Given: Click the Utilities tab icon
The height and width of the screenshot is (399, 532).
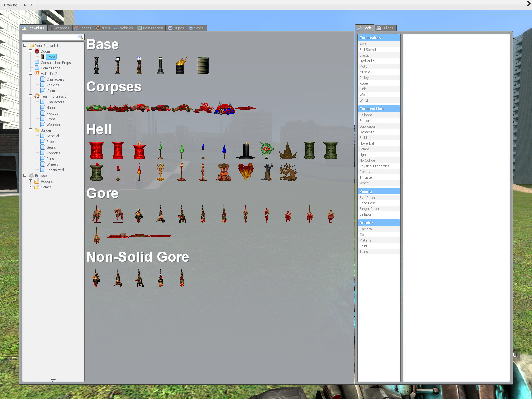Looking at the screenshot, I should point(378,28).
